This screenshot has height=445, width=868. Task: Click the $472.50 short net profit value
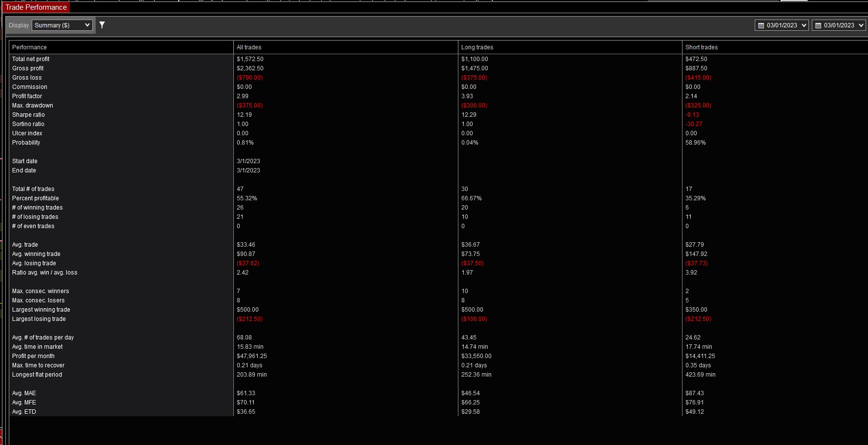click(x=696, y=59)
